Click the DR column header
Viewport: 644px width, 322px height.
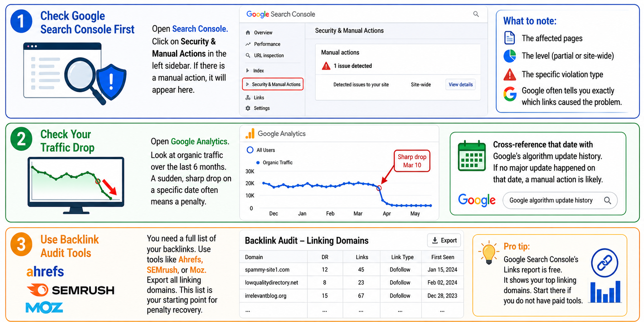[325, 257]
